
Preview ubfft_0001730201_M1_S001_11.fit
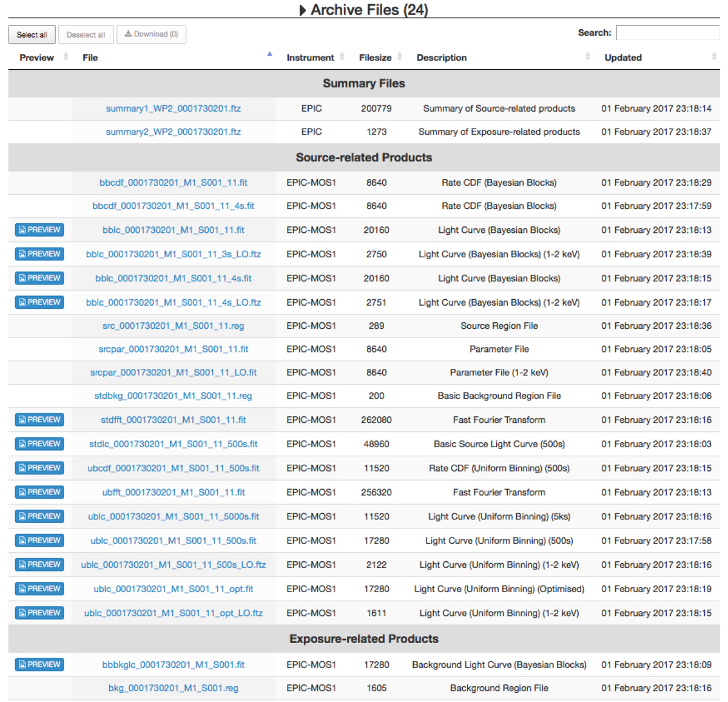[39, 492]
